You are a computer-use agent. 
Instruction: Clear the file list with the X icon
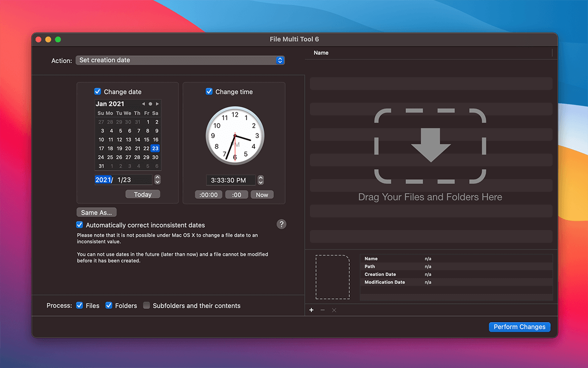click(334, 310)
